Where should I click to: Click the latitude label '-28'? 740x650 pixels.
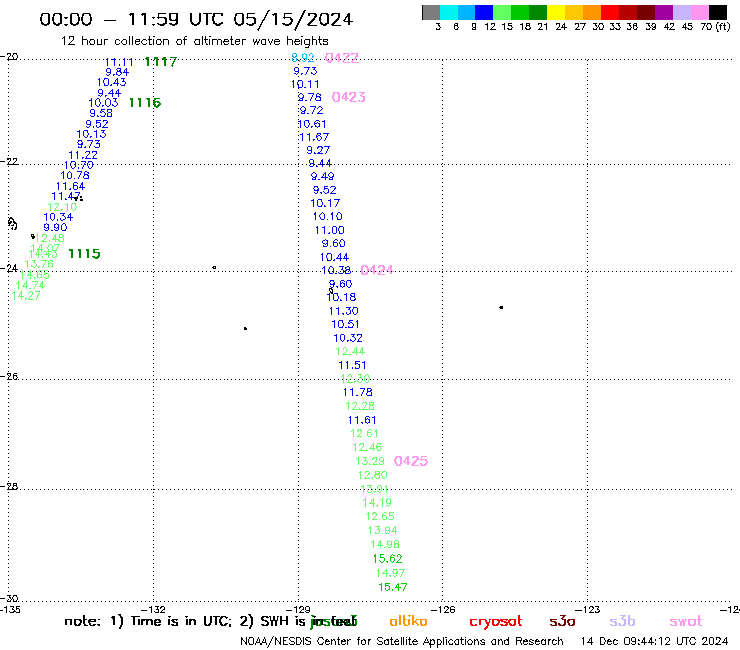pos(9,487)
